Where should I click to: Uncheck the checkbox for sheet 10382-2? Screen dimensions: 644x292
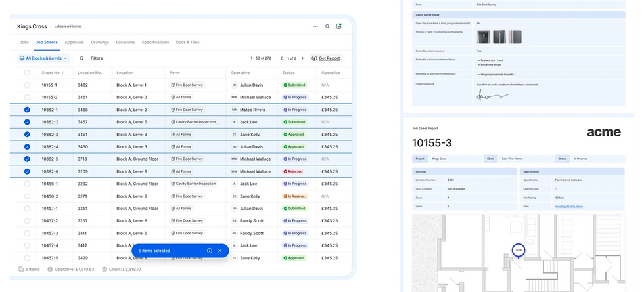[27, 122]
